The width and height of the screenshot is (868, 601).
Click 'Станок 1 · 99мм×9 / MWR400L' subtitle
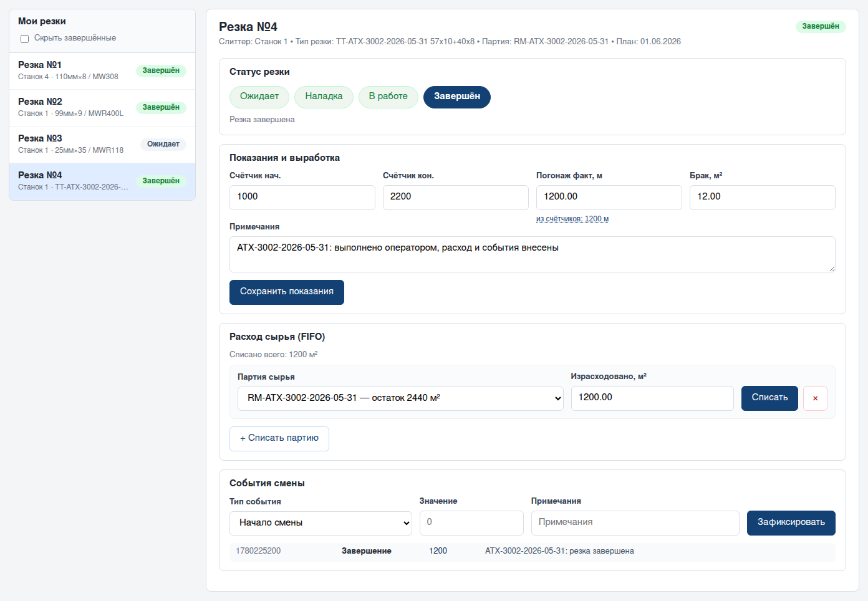[70, 113]
